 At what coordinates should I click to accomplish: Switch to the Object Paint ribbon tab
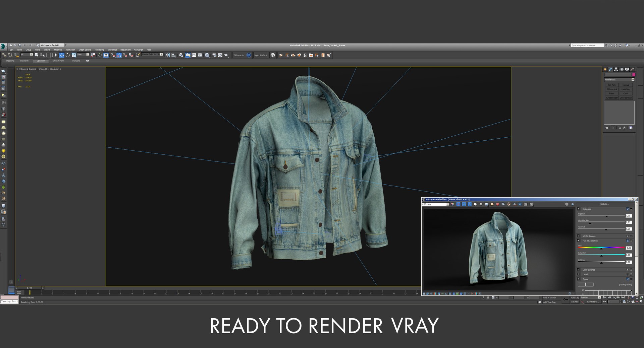(x=58, y=61)
